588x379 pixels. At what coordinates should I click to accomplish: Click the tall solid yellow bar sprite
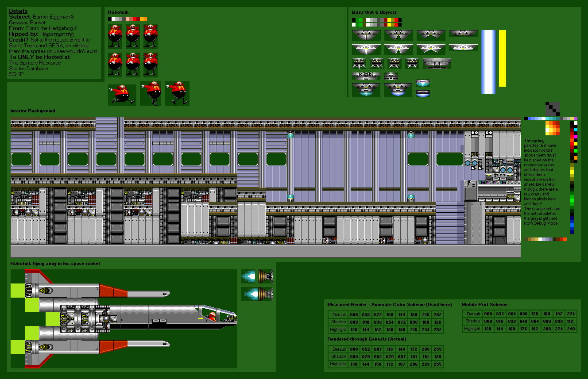pos(503,58)
